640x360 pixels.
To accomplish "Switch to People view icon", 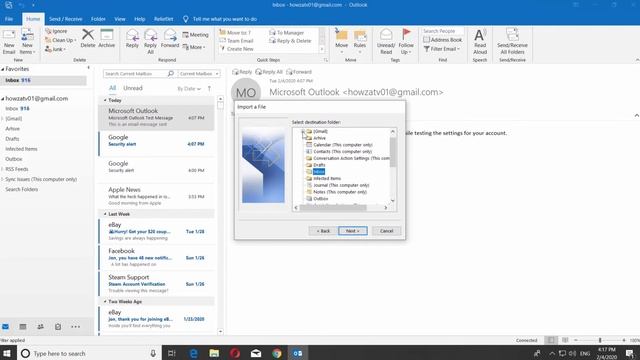I will click(40, 327).
